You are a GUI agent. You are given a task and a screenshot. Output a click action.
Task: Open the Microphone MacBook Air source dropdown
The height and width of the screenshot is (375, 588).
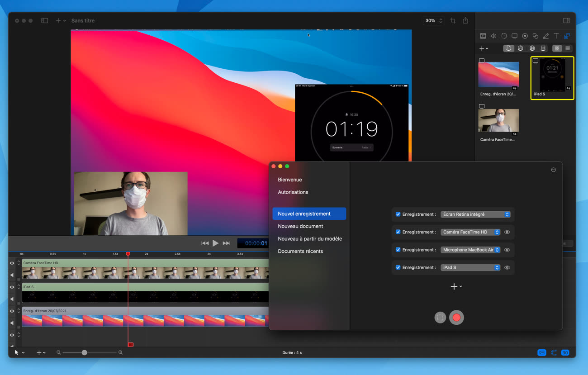tap(470, 250)
